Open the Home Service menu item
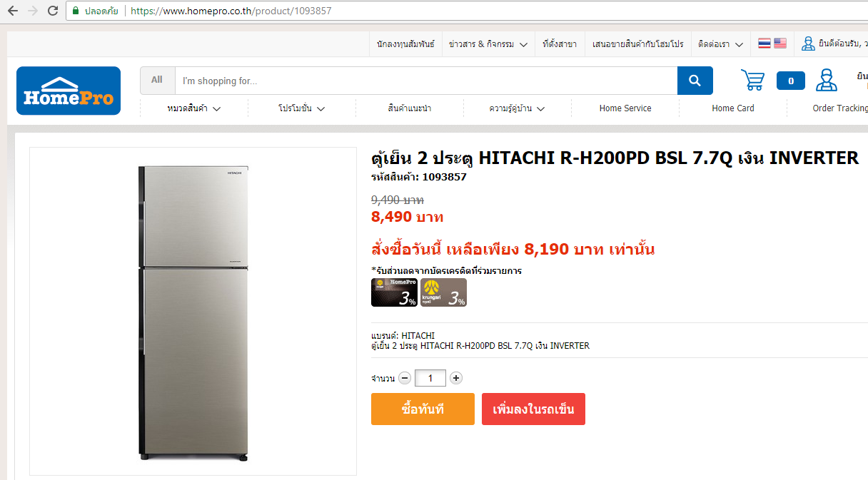 [x=625, y=108]
